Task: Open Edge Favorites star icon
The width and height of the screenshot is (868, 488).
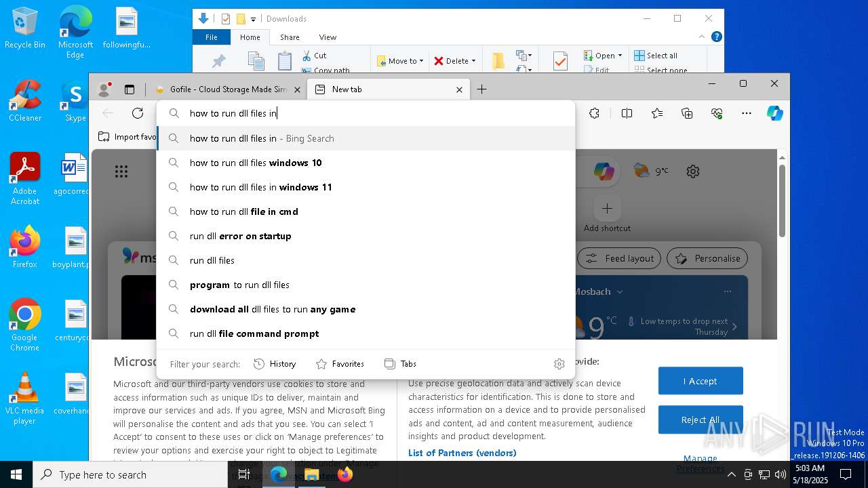Action: 657,113
